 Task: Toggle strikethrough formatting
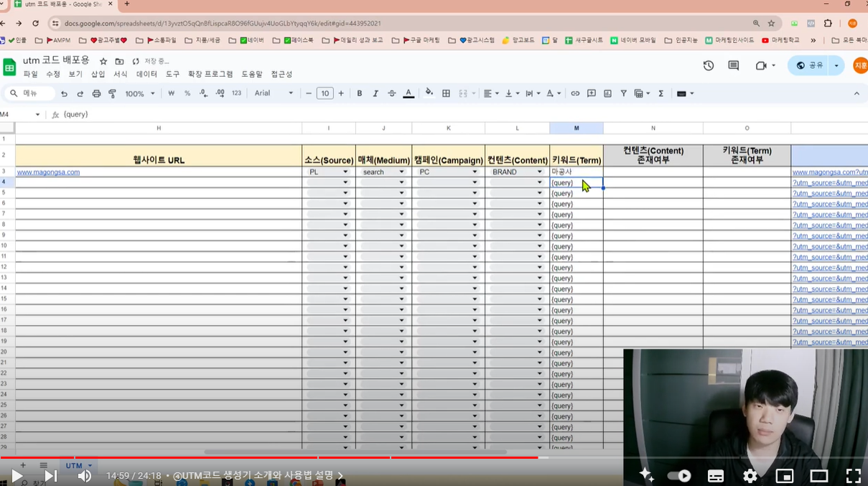coord(392,93)
